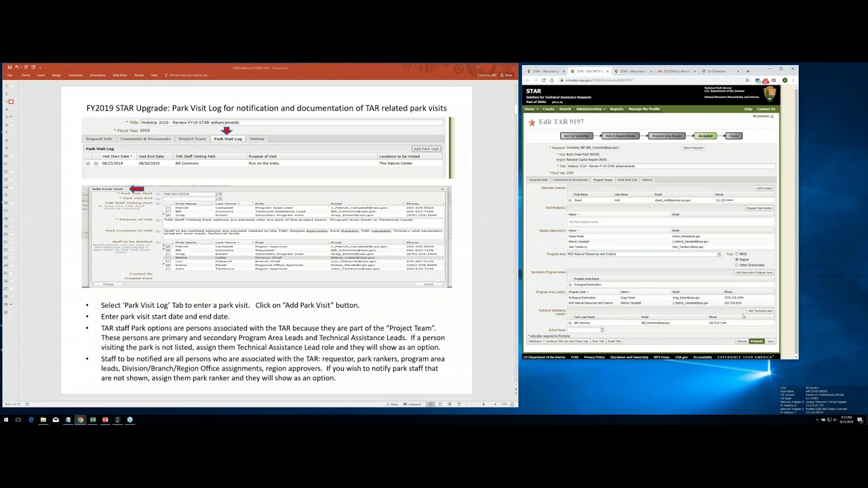The height and width of the screenshot is (488, 868).
Task: Click the Privacy Policy footer link
Action: (594, 357)
